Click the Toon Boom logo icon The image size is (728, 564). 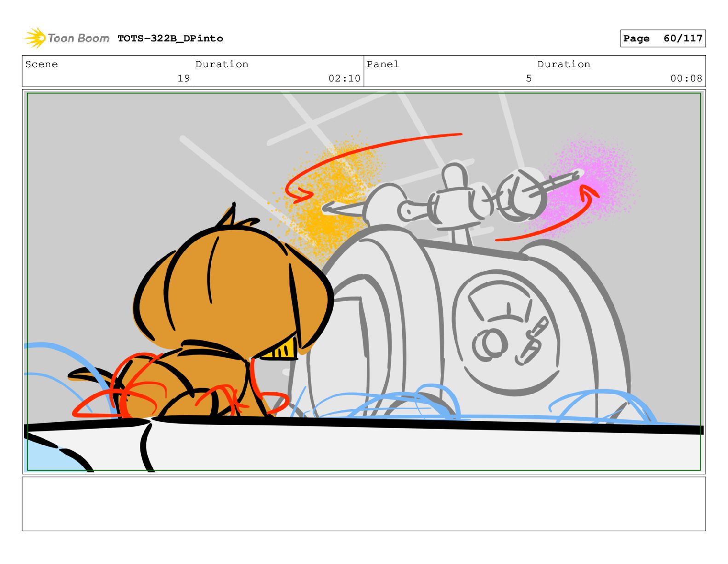click(x=35, y=38)
